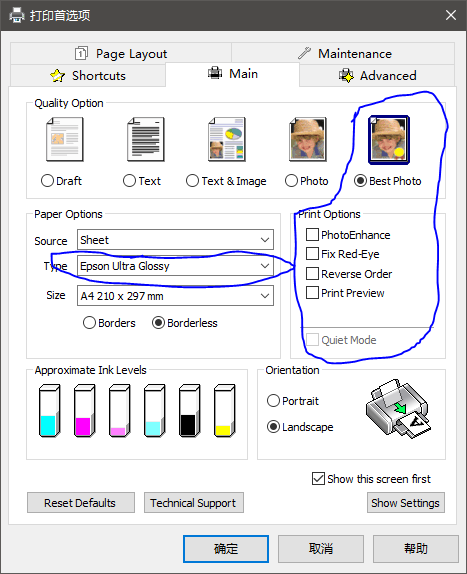Uncheck Show this screen first
The image size is (467, 574).
pos(318,478)
